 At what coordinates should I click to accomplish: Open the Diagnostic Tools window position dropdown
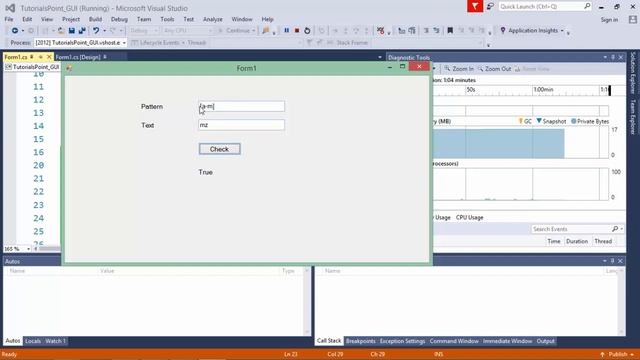[605, 58]
